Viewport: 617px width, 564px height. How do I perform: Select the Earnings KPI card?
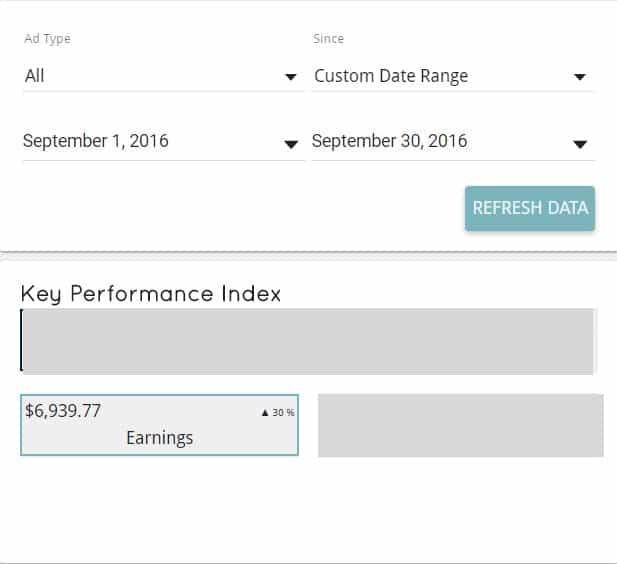tap(160, 425)
